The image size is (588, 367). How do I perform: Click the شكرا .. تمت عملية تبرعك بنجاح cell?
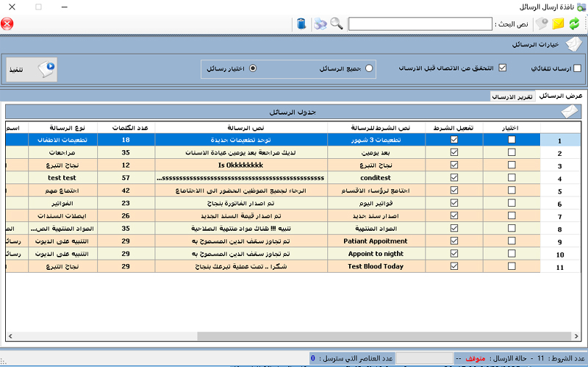[x=241, y=266]
